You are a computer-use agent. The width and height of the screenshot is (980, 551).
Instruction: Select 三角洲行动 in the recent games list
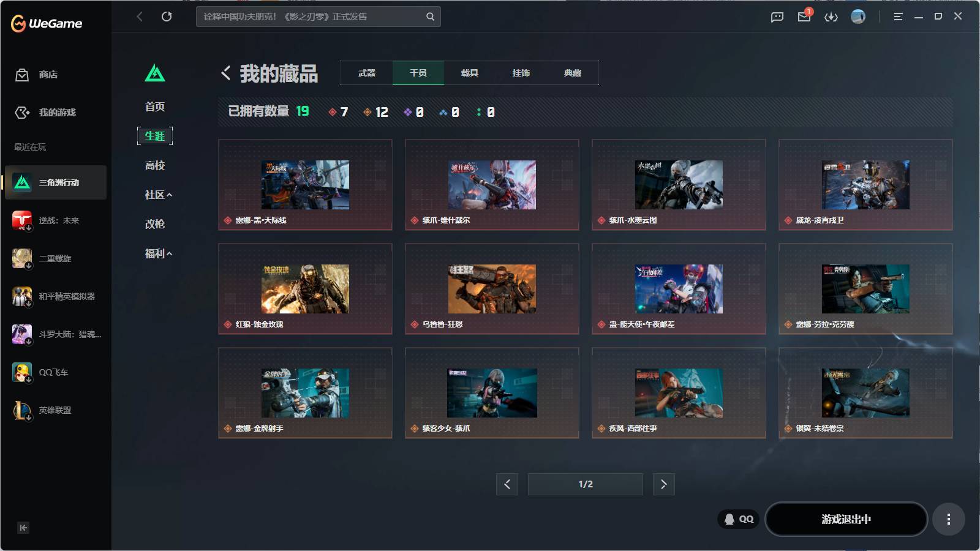56,182
